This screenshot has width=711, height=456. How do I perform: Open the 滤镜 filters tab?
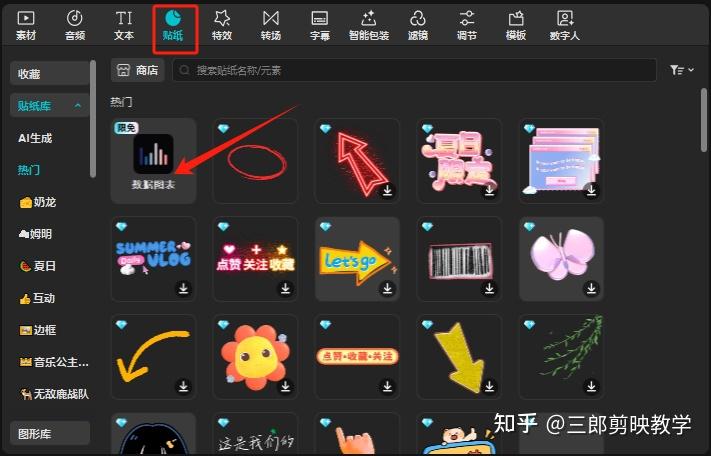coord(418,26)
